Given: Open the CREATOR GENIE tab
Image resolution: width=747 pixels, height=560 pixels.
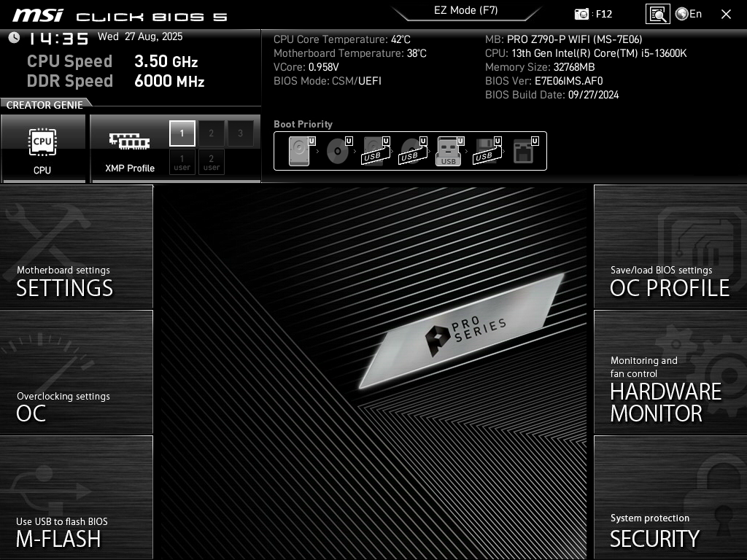Looking at the screenshot, I should (x=44, y=105).
